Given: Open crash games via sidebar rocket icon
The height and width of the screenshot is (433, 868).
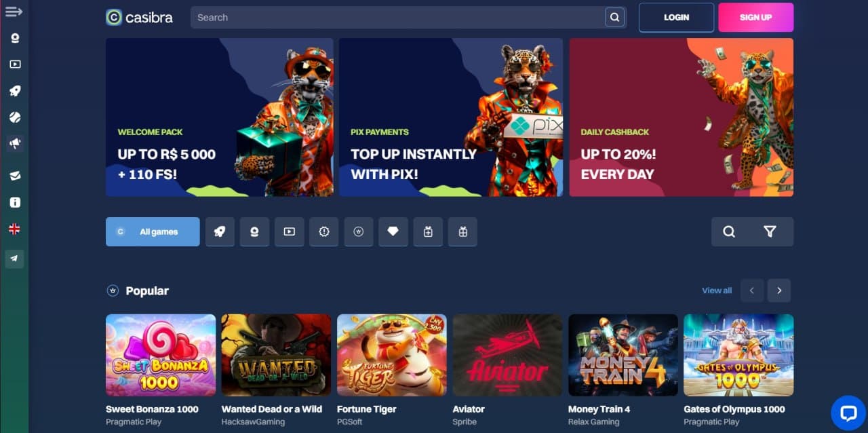Looking at the screenshot, I should 14,91.
